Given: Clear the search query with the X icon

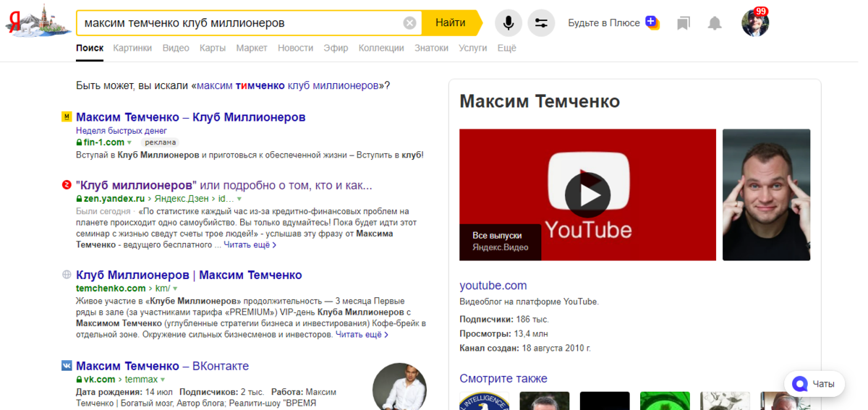Looking at the screenshot, I should (409, 23).
